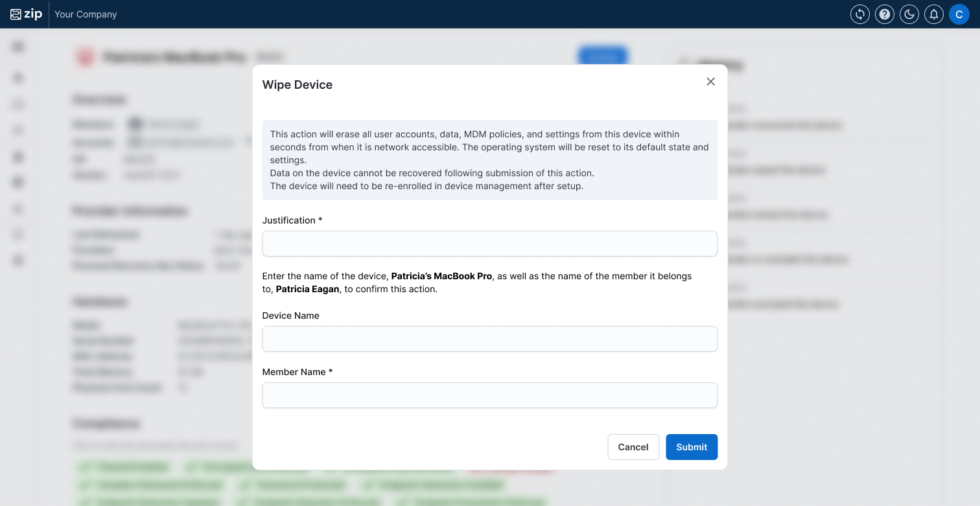The width and height of the screenshot is (980, 506).
Task: Submit the Wipe Device form
Action: [691, 447]
